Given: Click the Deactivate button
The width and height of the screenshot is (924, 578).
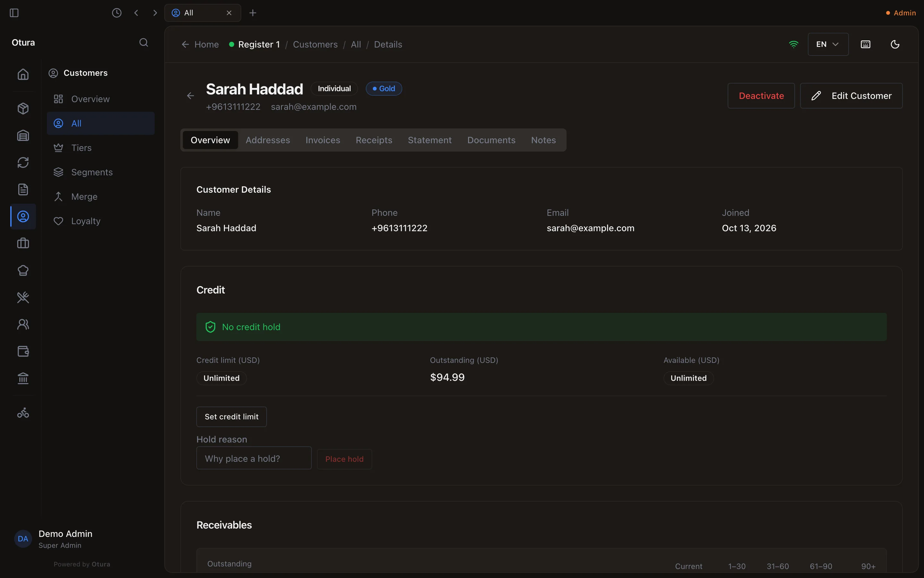Looking at the screenshot, I should coord(761,96).
